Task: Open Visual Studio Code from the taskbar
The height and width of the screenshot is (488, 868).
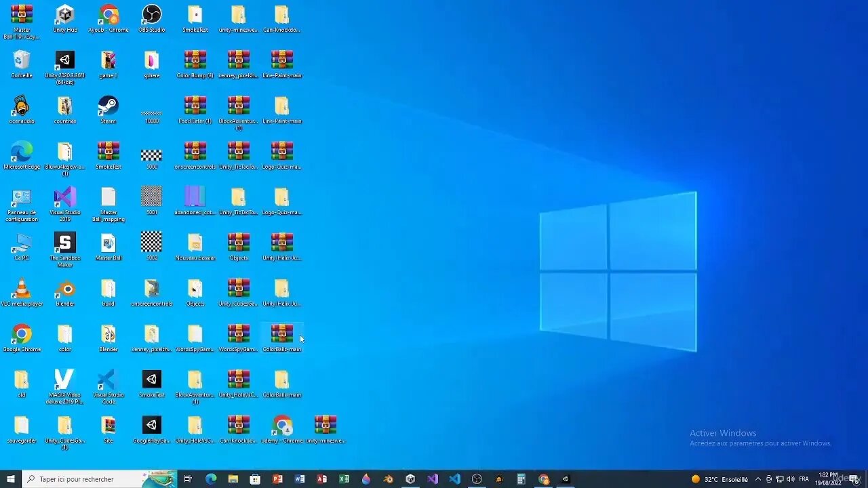Action: tap(454, 479)
